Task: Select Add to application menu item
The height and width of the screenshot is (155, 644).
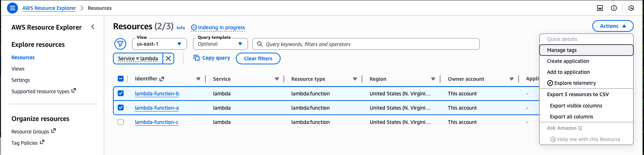Action: click(x=586, y=72)
